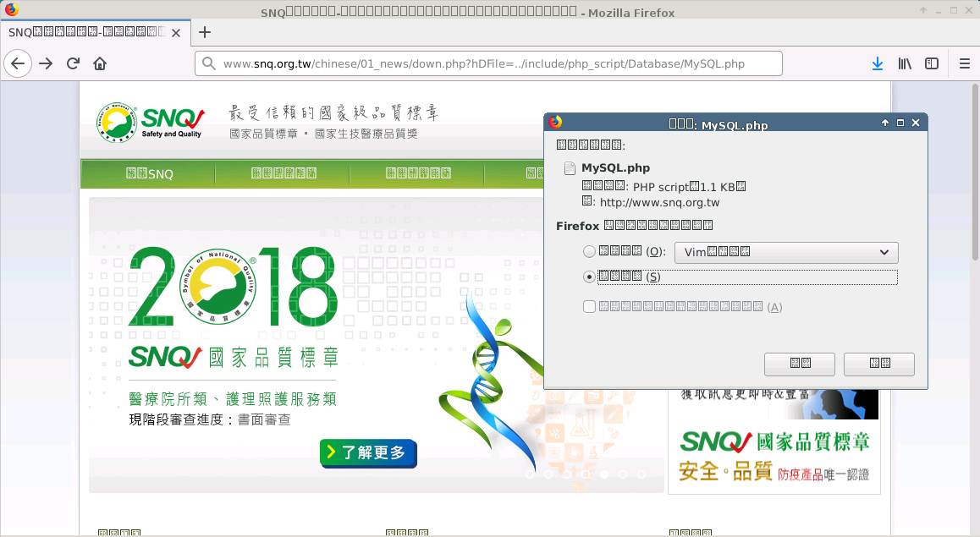Image resolution: width=980 pixels, height=537 pixels.
Task: Open a new tab with plus button
Action: coord(204,32)
